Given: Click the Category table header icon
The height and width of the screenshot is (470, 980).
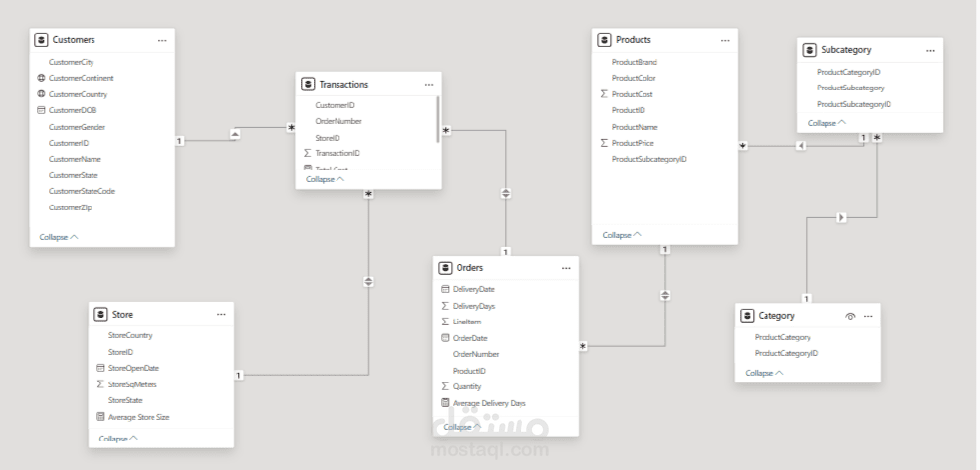Looking at the screenshot, I should pyautogui.click(x=747, y=316).
